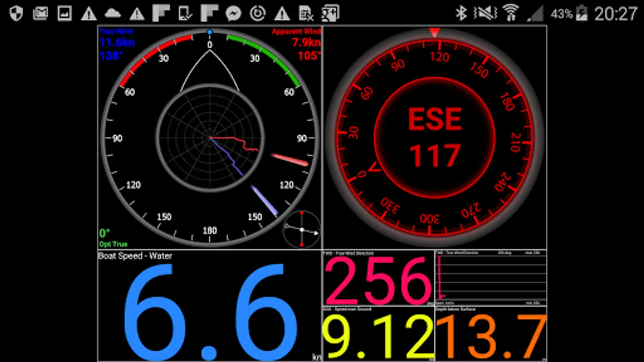644x362 pixels.
Task: Tap the blue diamond marker atop the wind dial
Action: tap(209, 32)
